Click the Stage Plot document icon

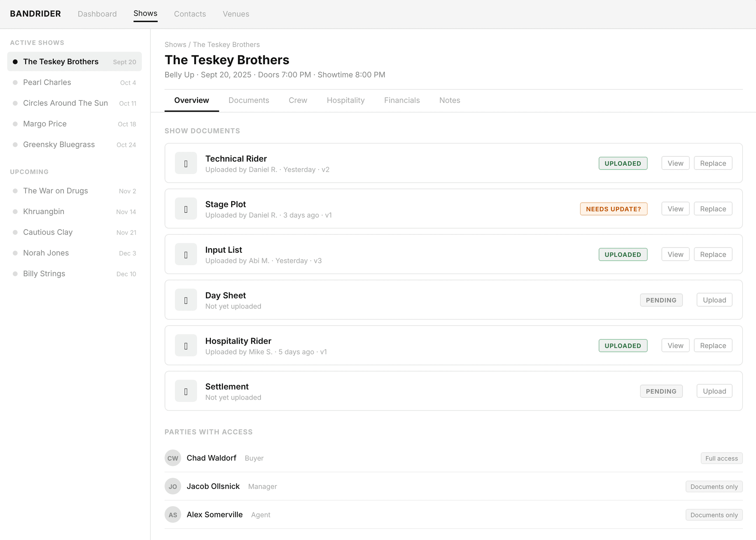[x=186, y=209]
